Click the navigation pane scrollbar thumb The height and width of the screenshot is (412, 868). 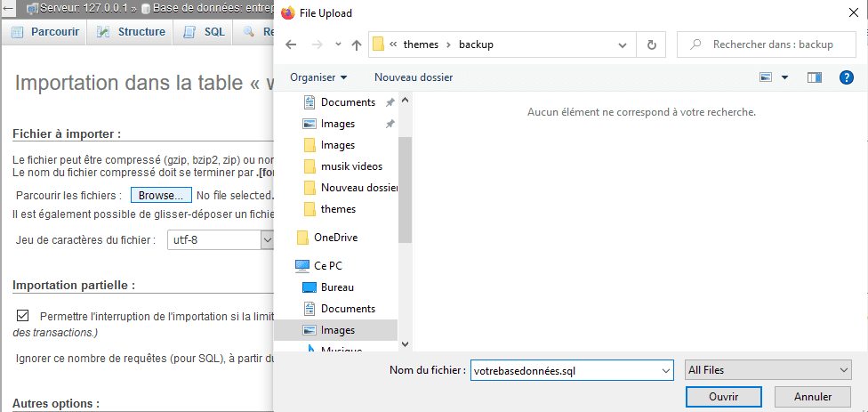(x=405, y=190)
